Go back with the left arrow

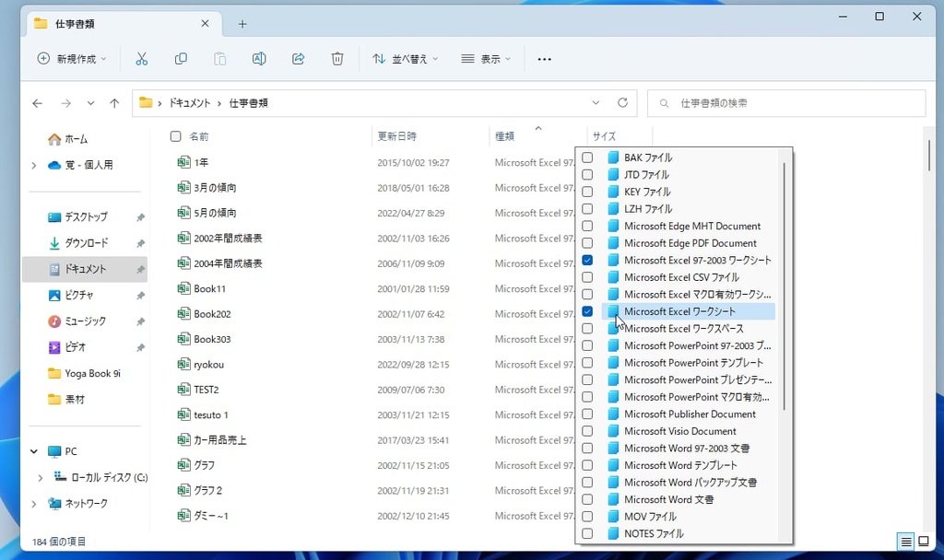click(37, 103)
